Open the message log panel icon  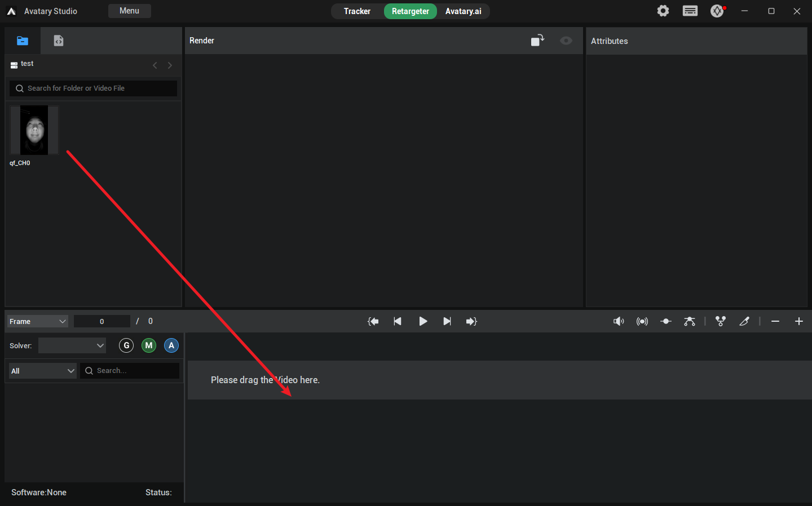click(x=690, y=11)
